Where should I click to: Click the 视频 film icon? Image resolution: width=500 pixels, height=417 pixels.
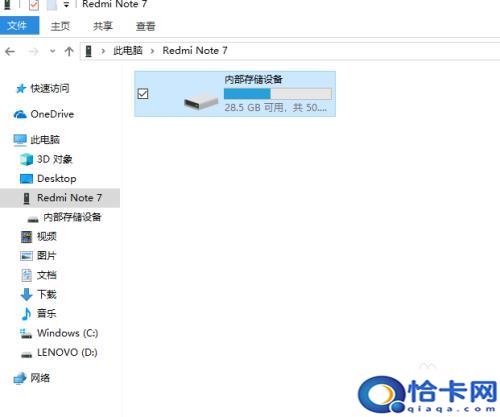[x=26, y=237]
